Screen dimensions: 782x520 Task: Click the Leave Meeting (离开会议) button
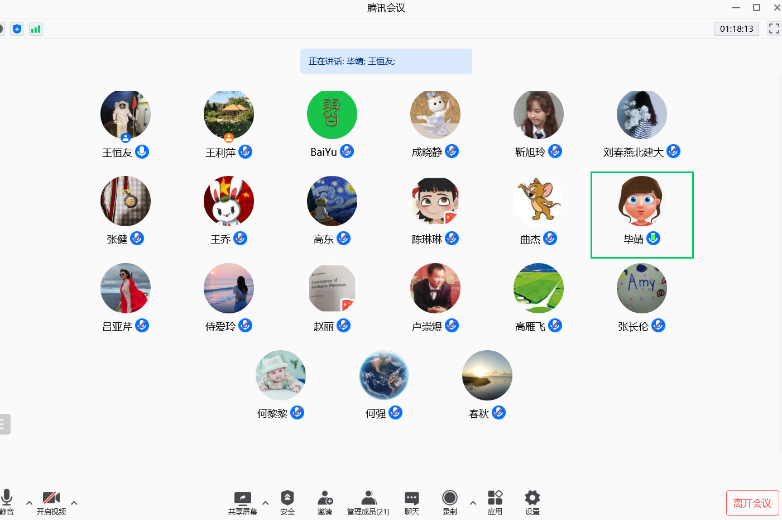(751, 503)
